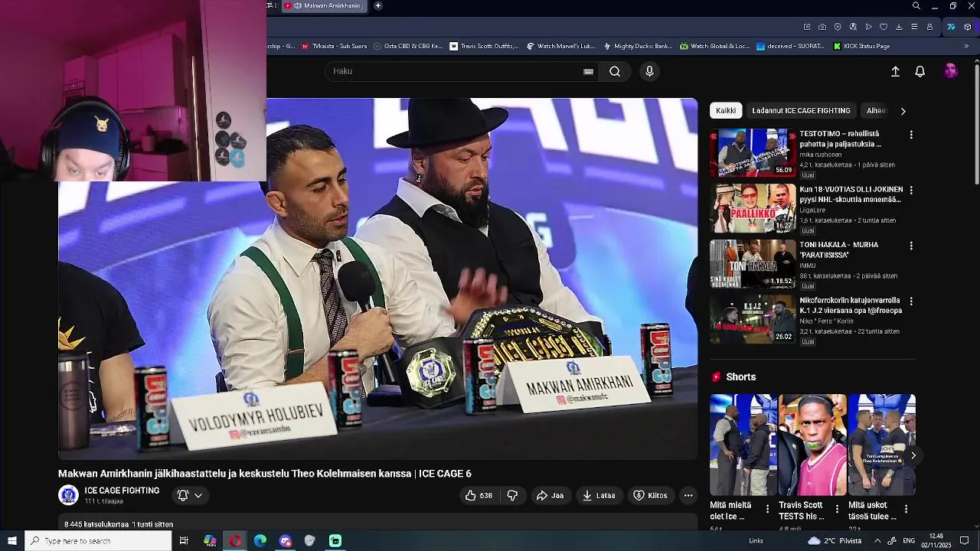Screen dimensions: 980x551
Task: Open Opera extensions cube icon
Action: point(968,27)
